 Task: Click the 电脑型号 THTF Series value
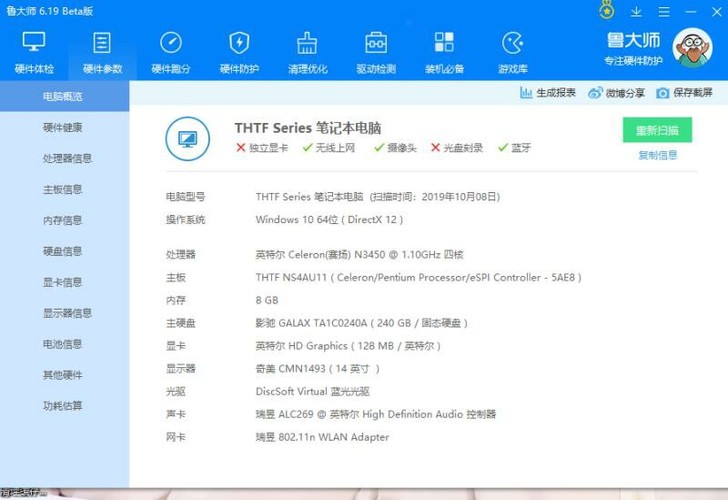pos(377,197)
